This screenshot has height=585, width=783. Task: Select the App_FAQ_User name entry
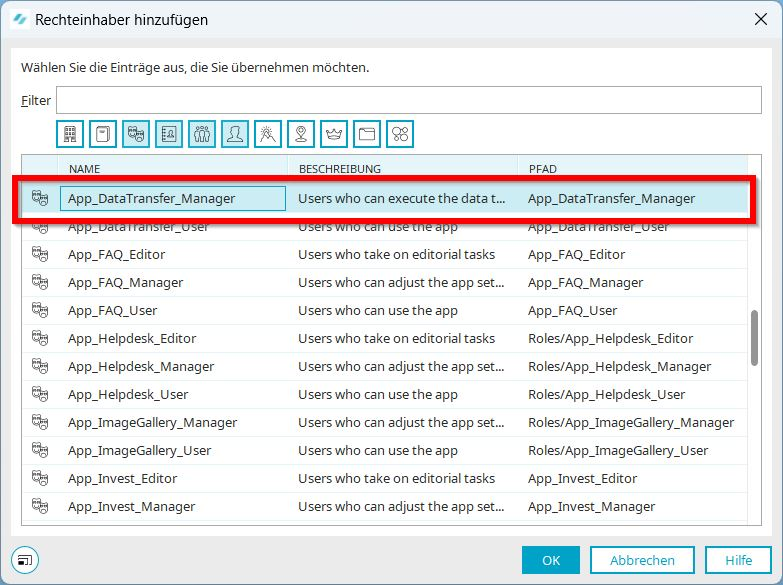[x=112, y=310]
